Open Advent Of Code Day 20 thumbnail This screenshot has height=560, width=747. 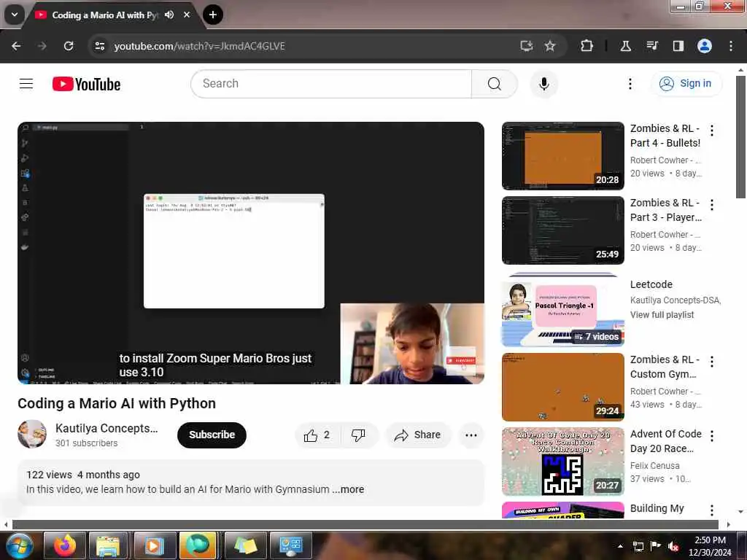pos(562,461)
